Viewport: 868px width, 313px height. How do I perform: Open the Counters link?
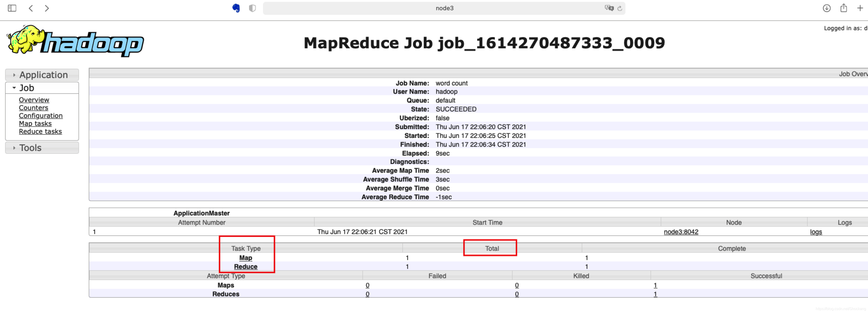click(x=33, y=108)
